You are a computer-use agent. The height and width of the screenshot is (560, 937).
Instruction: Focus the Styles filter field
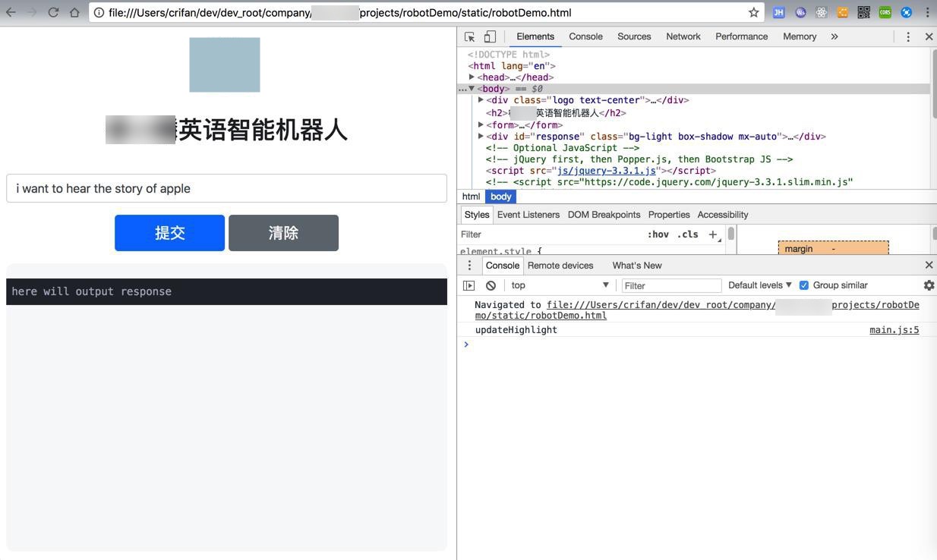551,234
